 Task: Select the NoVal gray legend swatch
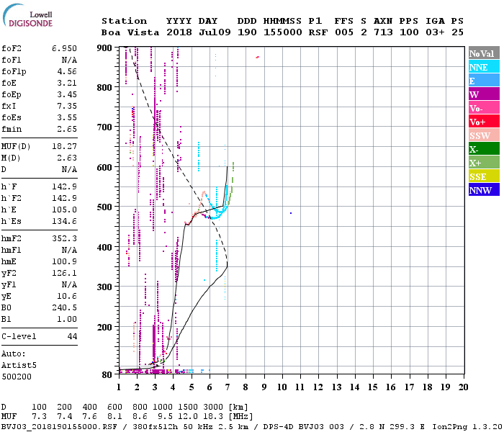484,53
